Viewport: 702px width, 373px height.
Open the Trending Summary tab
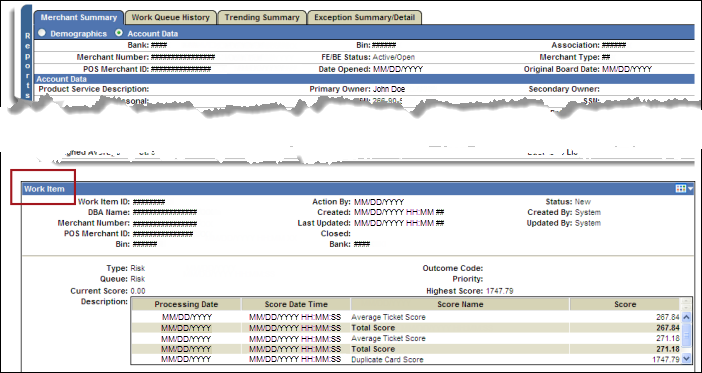[262, 17]
